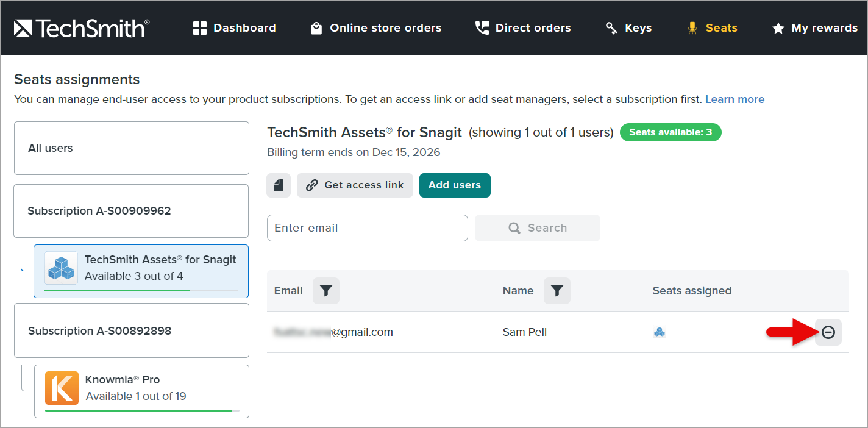Click the document export icon button
The height and width of the screenshot is (428, 868).
[279, 185]
